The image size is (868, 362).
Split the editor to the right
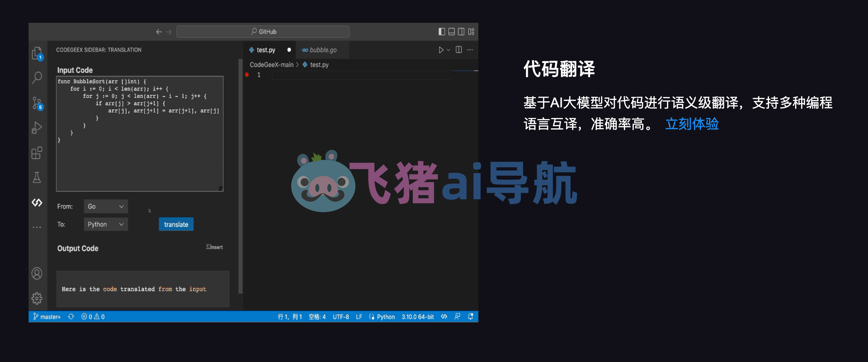[x=459, y=50]
